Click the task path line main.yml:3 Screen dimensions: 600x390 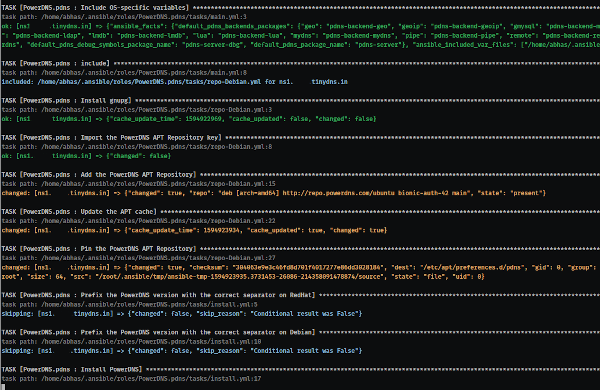tap(124, 17)
